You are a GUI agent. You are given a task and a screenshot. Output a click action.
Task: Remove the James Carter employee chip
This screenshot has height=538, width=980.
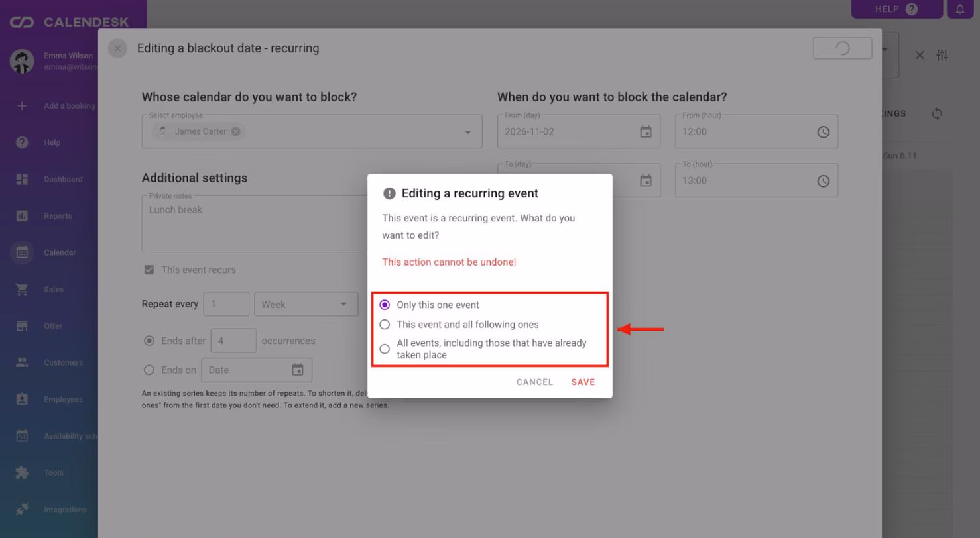click(235, 132)
